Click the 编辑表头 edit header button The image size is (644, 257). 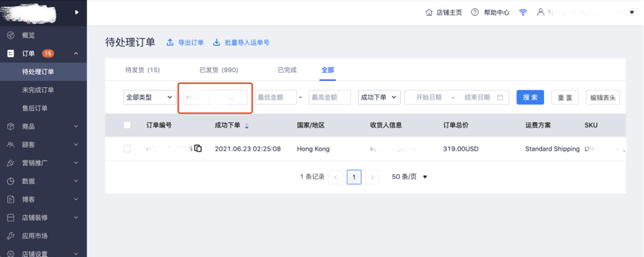pos(602,97)
